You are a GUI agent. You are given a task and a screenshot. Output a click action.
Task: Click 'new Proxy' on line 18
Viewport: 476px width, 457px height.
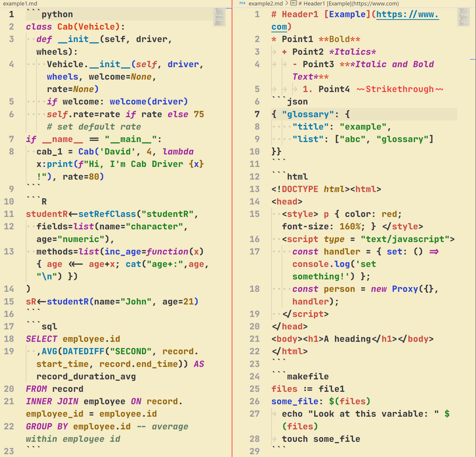tap(394, 289)
